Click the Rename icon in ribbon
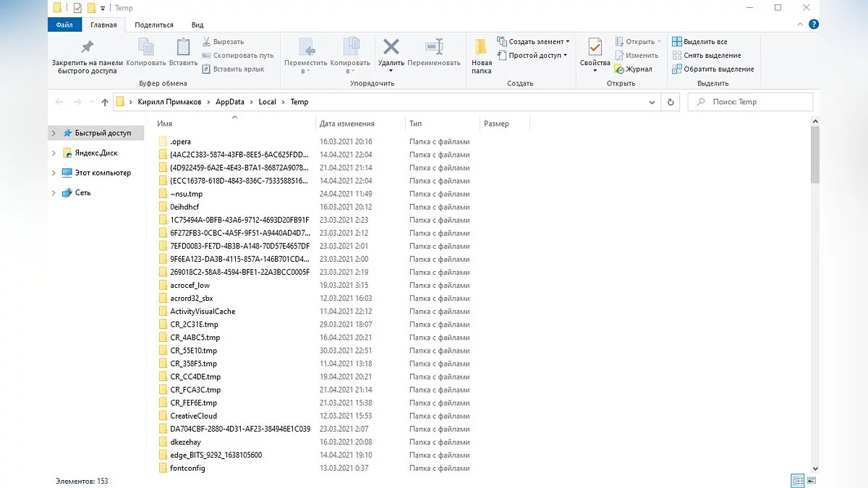Image resolution: width=868 pixels, height=488 pixels. click(434, 48)
